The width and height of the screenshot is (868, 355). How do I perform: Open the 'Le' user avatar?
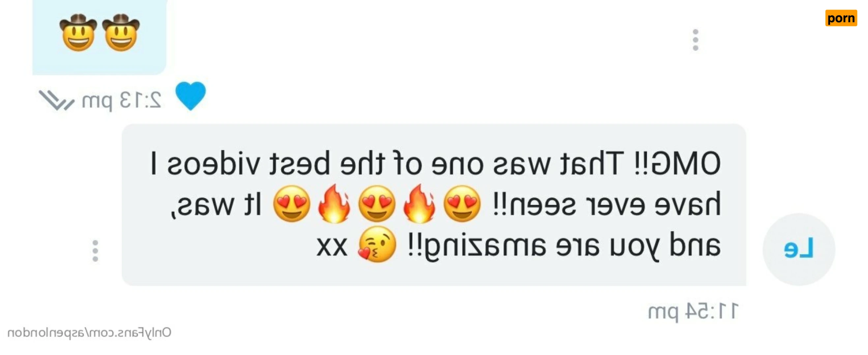pos(799,249)
